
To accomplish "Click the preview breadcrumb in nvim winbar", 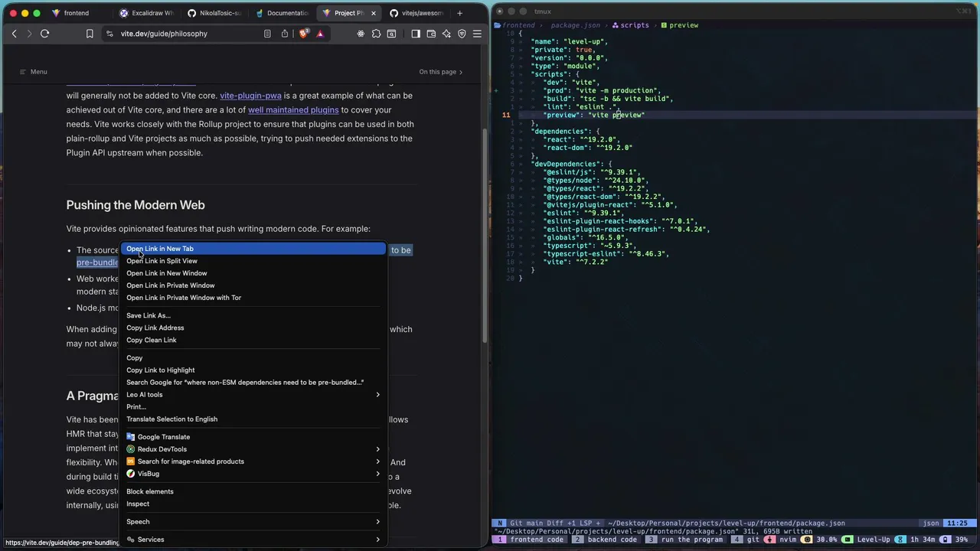I will (x=679, y=25).
